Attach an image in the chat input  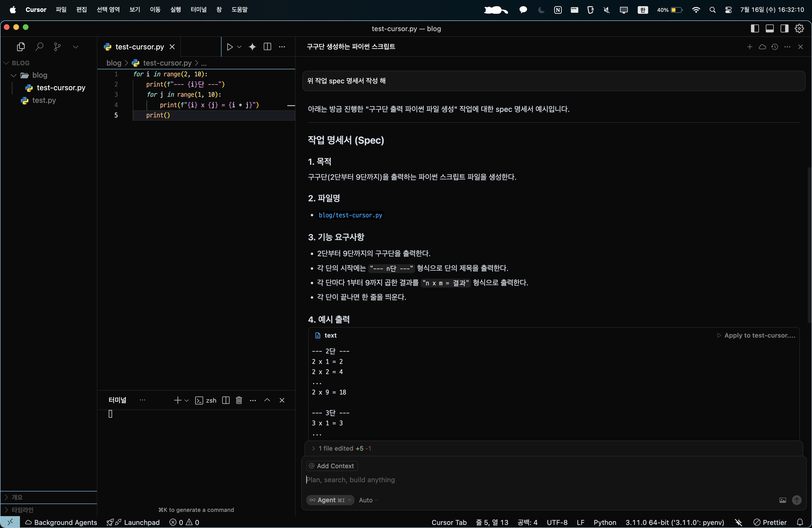(783, 500)
